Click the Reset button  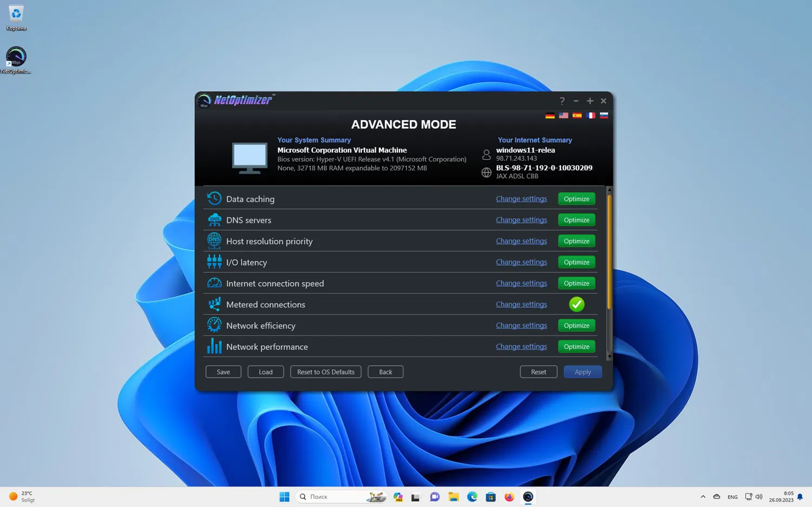(x=539, y=372)
